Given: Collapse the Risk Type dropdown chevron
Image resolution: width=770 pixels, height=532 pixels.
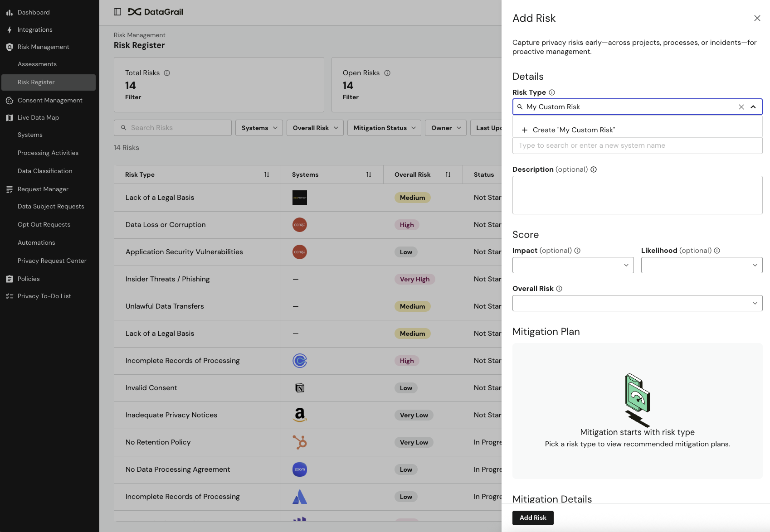Looking at the screenshot, I should pos(753,107).
